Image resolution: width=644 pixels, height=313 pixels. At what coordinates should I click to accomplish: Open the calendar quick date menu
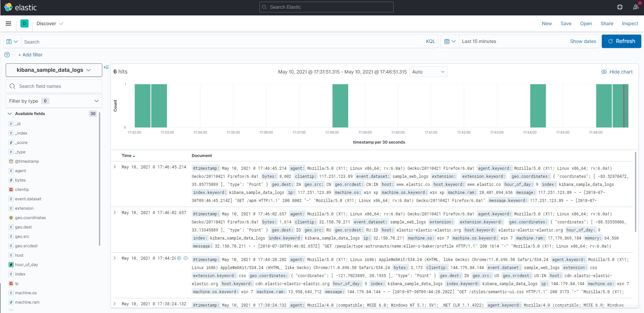450,41
